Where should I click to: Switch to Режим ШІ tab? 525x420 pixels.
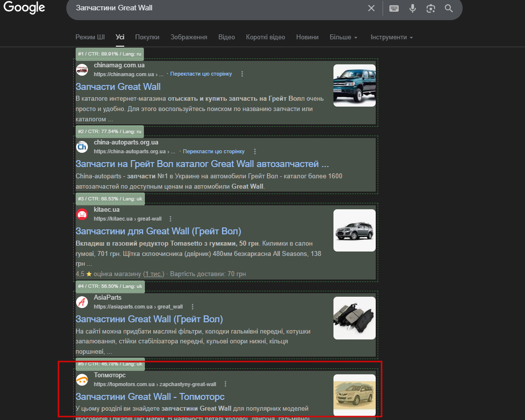click(x=90, y=37)
